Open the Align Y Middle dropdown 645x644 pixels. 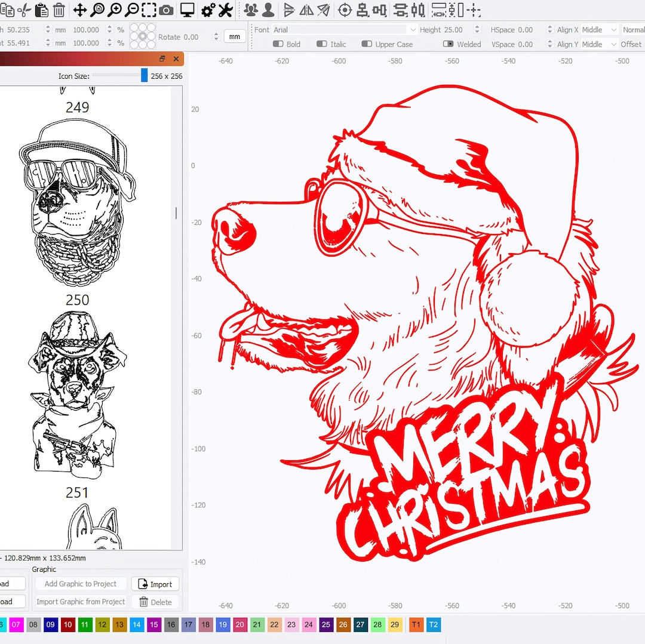599,44
